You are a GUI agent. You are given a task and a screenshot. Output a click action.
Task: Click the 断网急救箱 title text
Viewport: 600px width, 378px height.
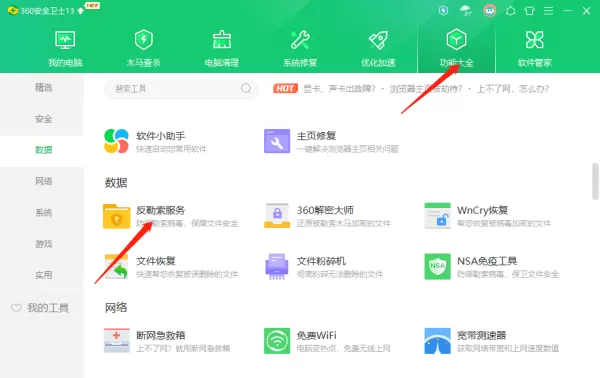click(161, 336)
